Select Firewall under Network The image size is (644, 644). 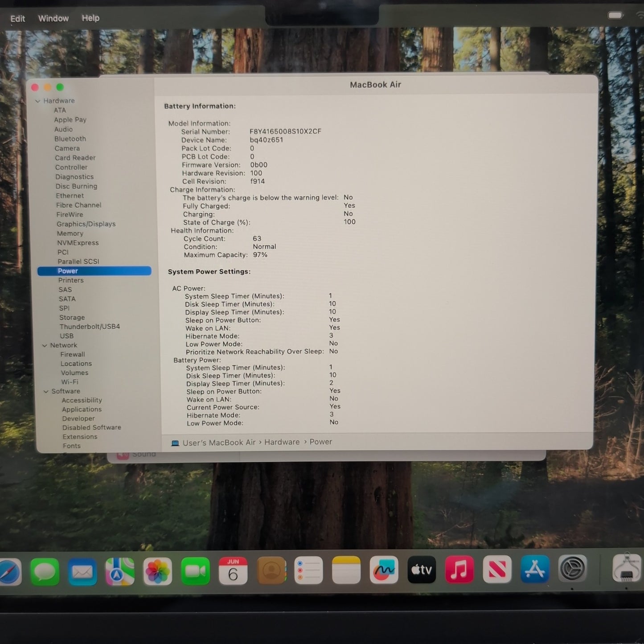pyautogui.click(x=73, y=354)
